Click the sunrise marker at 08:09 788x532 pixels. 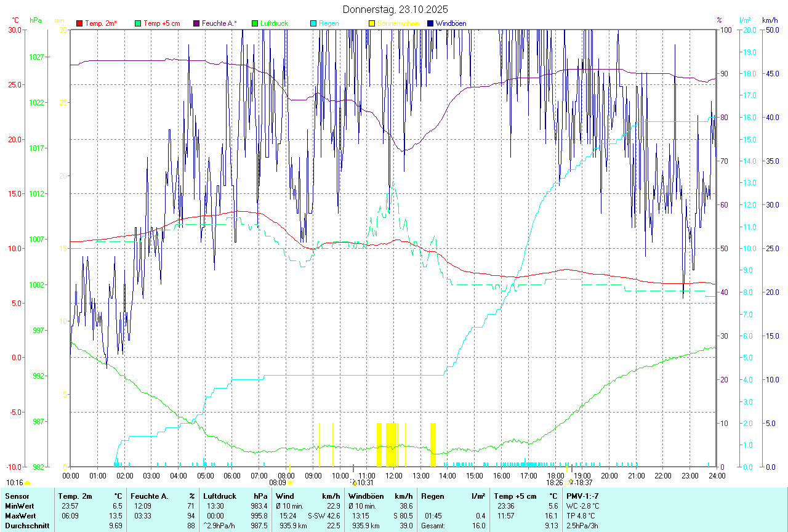tap(289, 483)
